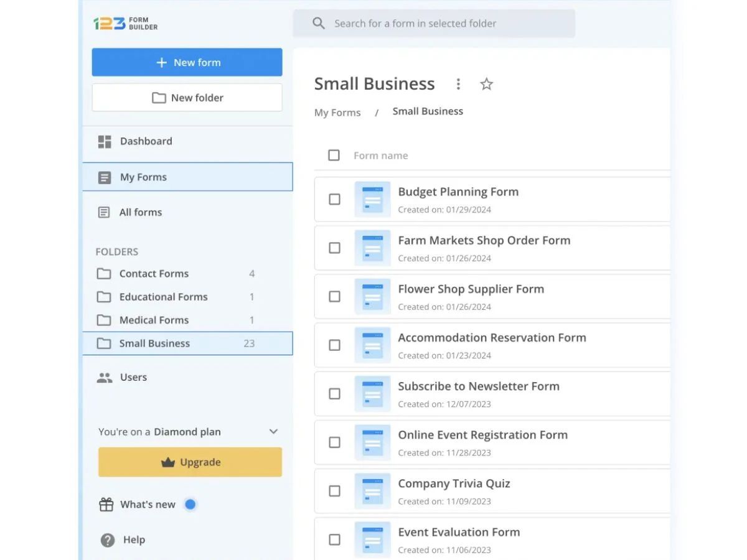This screenshot has width=747, height=560.
Task: Open the Subscribe to Newsletter Form title
Action: (x=479, y=386)
